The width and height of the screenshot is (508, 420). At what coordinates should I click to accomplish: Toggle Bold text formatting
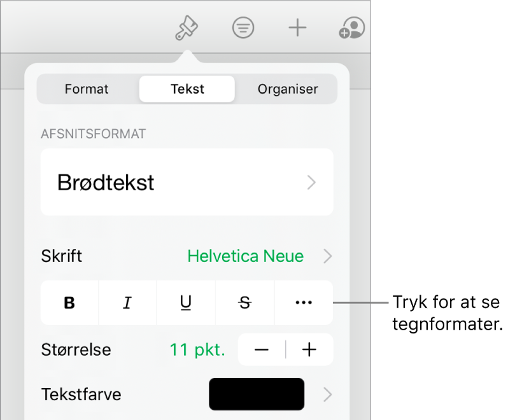coord(70,304)
